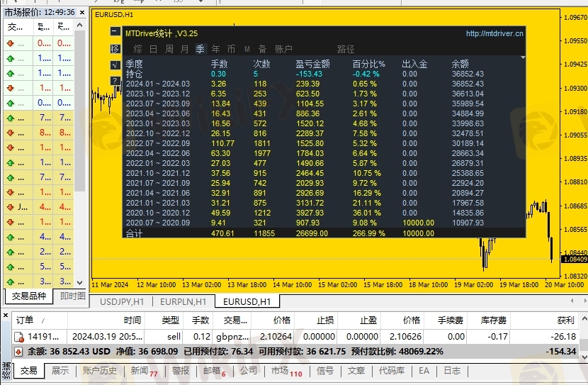This screenshot has height=385, width=588.
Task: Click the 1.08409 current price label on chart
Action: click(x=575, y=260)
